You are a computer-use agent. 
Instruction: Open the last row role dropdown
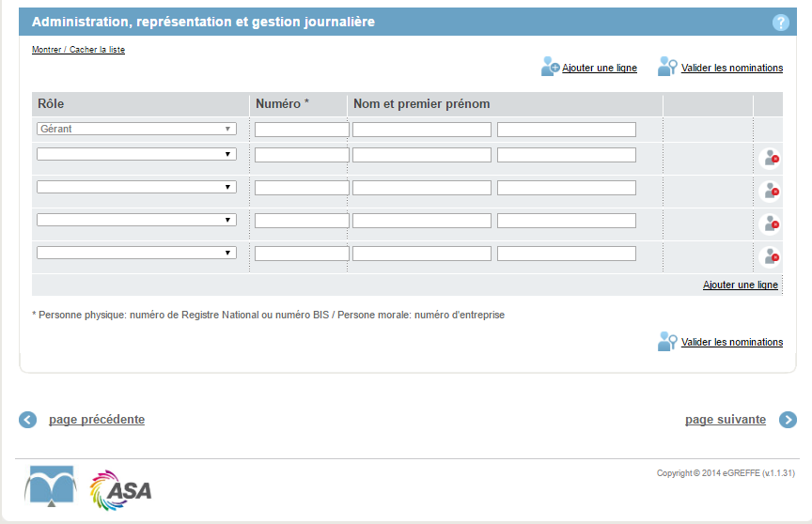(136, 253)
